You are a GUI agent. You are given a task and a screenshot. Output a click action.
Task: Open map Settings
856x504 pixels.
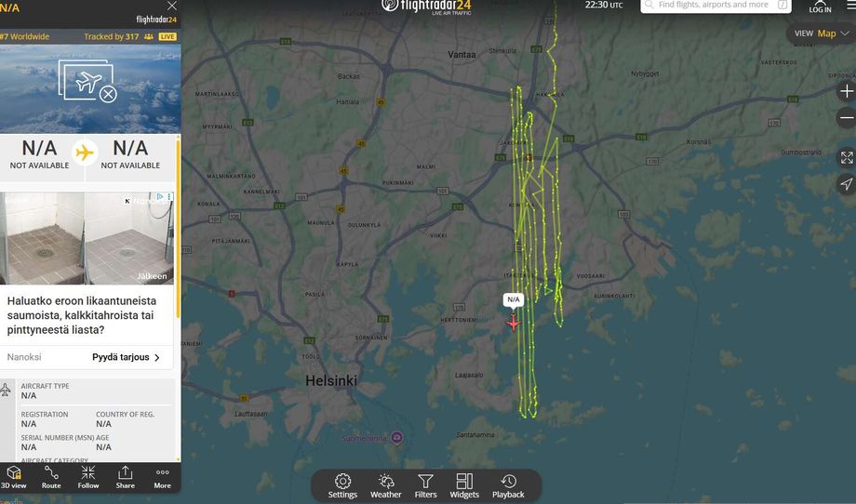[342, 485]
